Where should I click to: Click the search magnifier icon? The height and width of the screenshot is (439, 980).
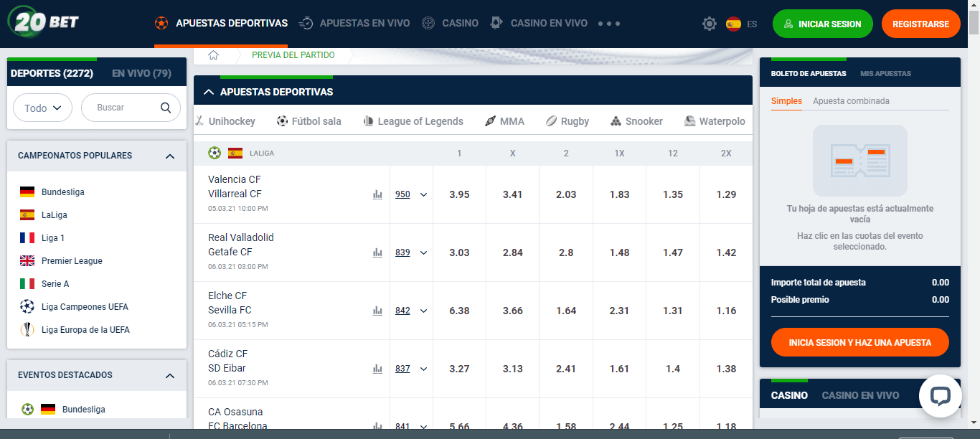tap(166, 108)
